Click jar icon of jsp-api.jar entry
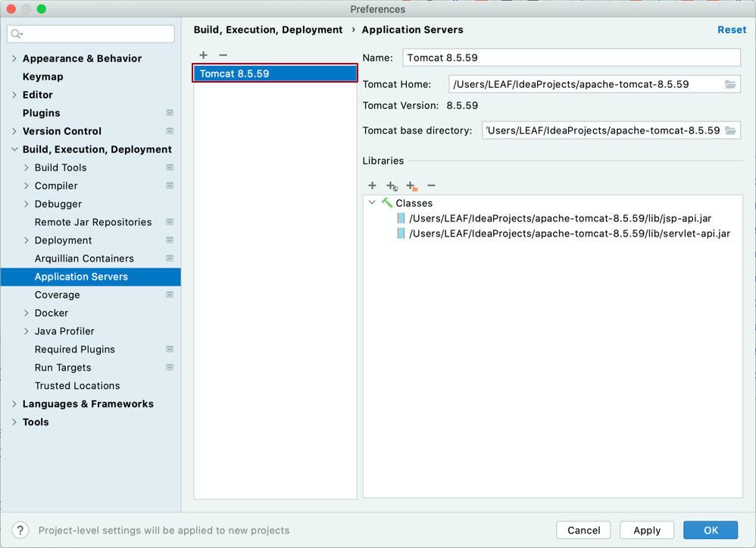 (x=401, y=218)
